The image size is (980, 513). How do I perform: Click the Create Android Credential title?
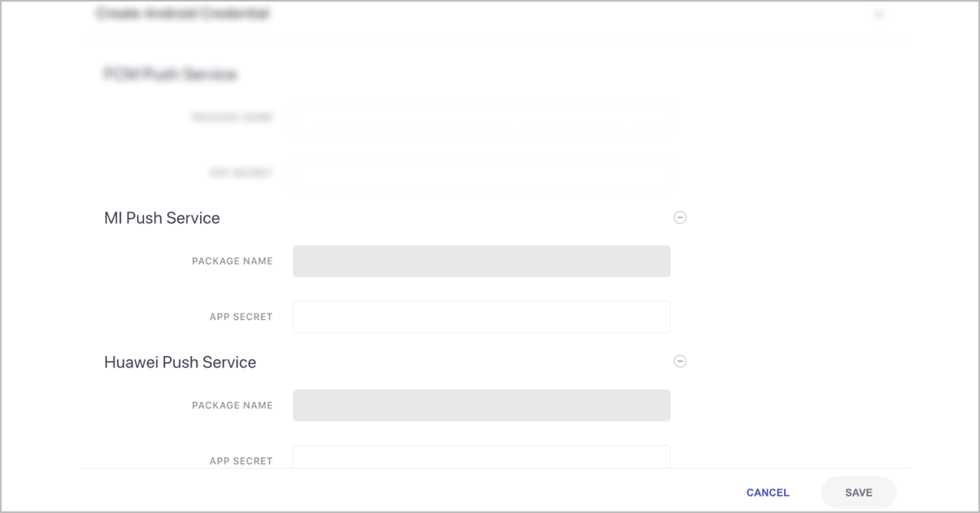(x=182, y=14)
